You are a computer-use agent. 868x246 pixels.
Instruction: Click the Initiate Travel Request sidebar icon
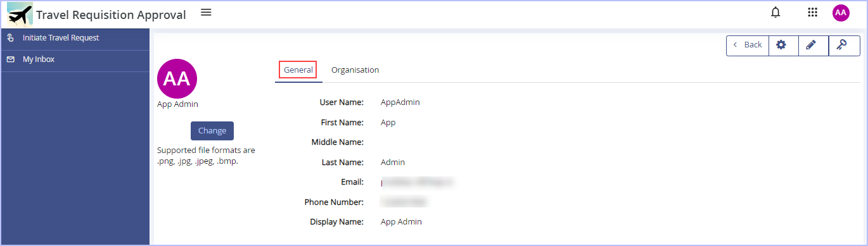(x=11, y=38)
